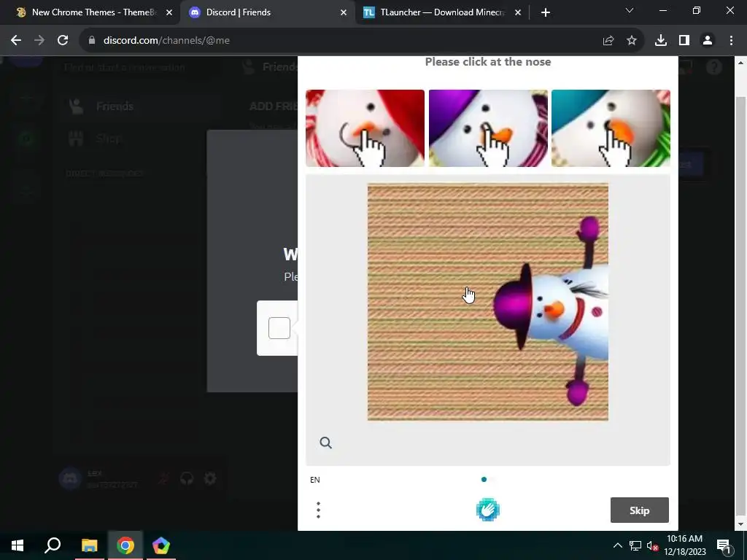Bookmark this page with star
The image size is (747, 560).
click(632, 41)
